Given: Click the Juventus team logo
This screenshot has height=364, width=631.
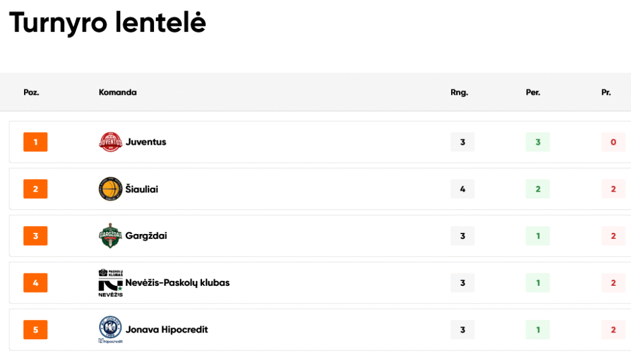Looking at the screenshot, I should 111,142.
